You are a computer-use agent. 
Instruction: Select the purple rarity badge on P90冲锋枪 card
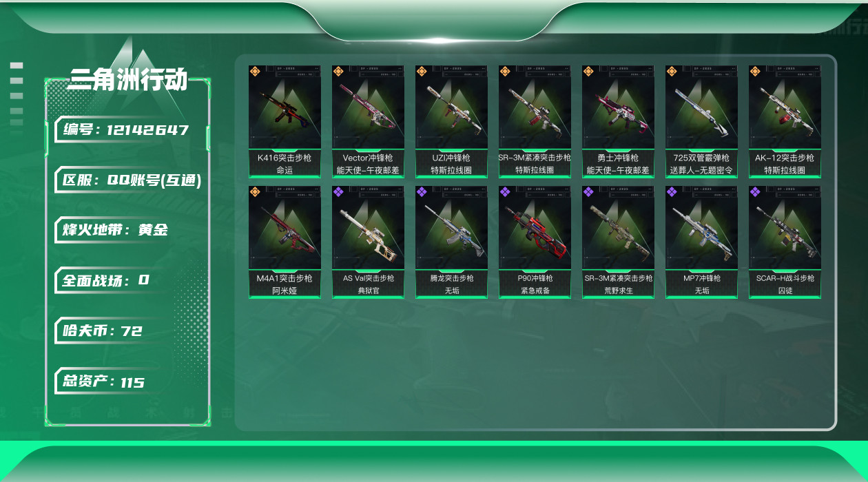pyautogui.click(x=505, y=191)
